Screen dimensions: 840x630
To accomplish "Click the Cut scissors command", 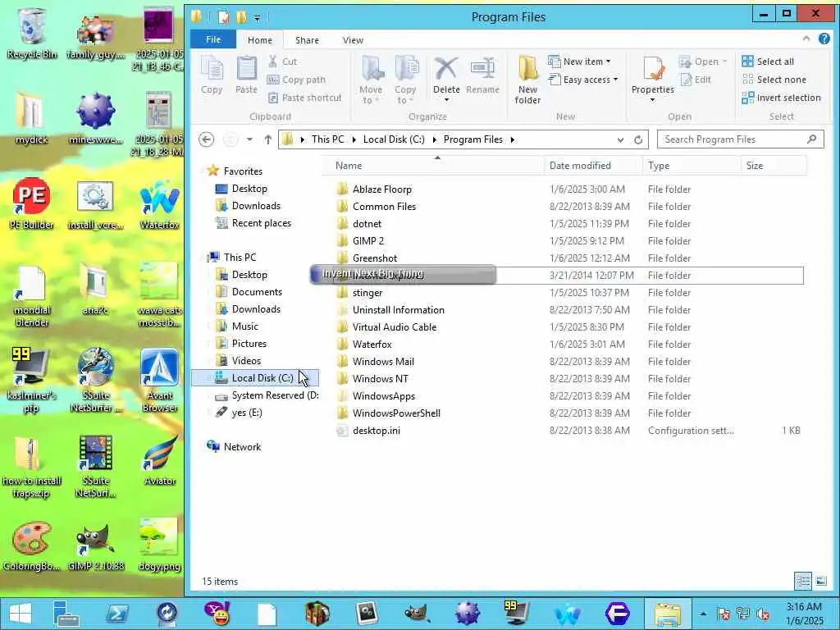I will (282, 62).
